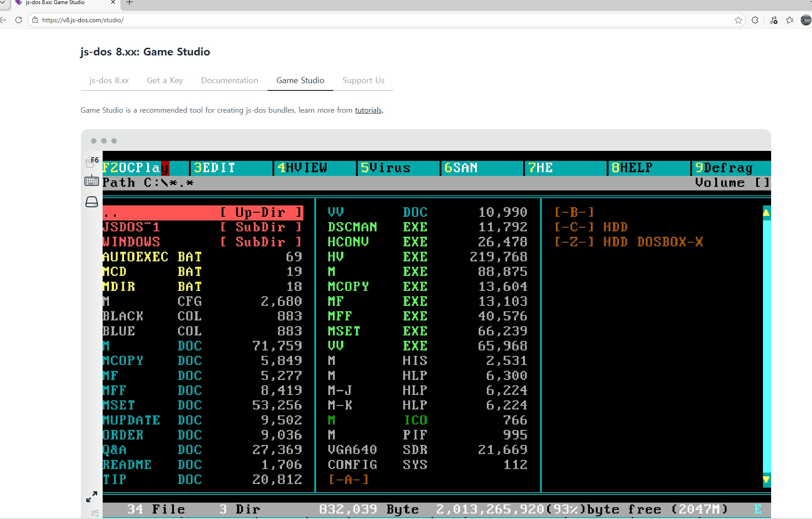
Task: Click the 3EDIT function key button
Action: [x=214, y=168]
